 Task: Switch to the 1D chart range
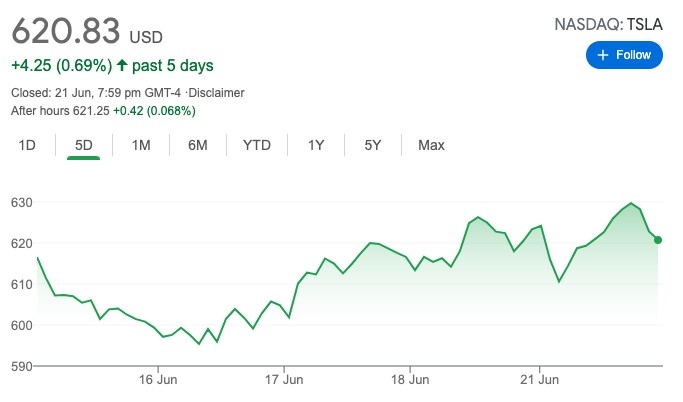[27, 145]
